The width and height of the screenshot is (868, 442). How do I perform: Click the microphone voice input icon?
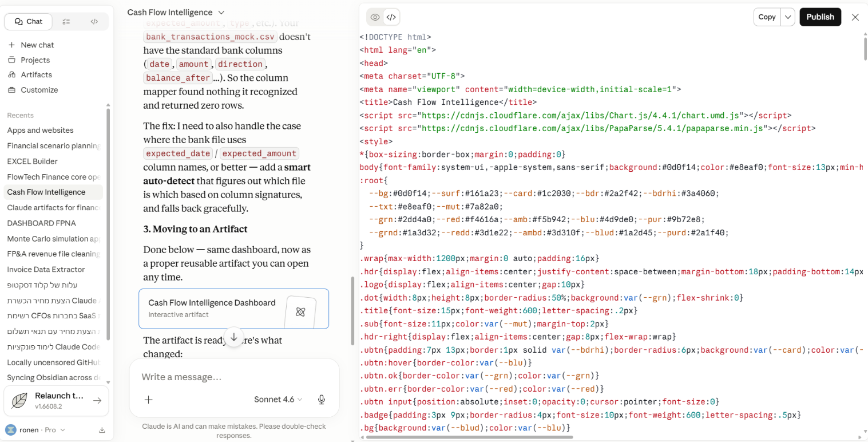[x=322, y=400]
